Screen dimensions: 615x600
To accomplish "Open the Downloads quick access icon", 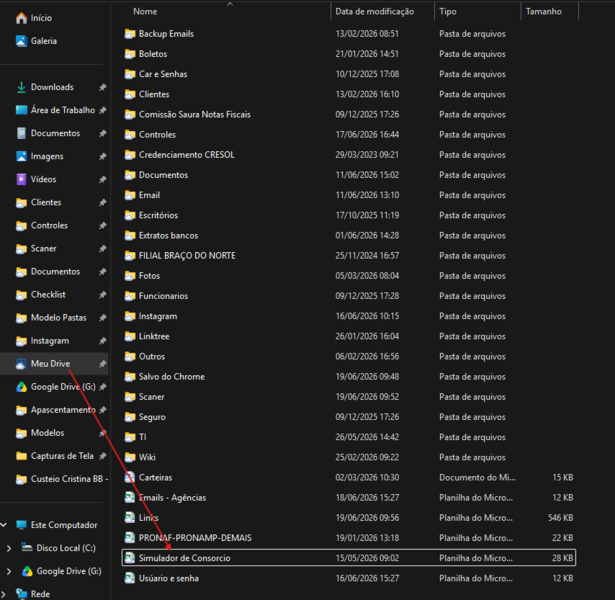I will coord(21,87).
